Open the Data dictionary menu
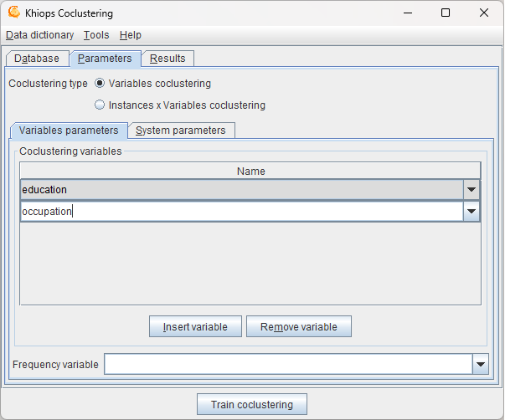This screenshot has width=505, height=420. click(40, 35)
